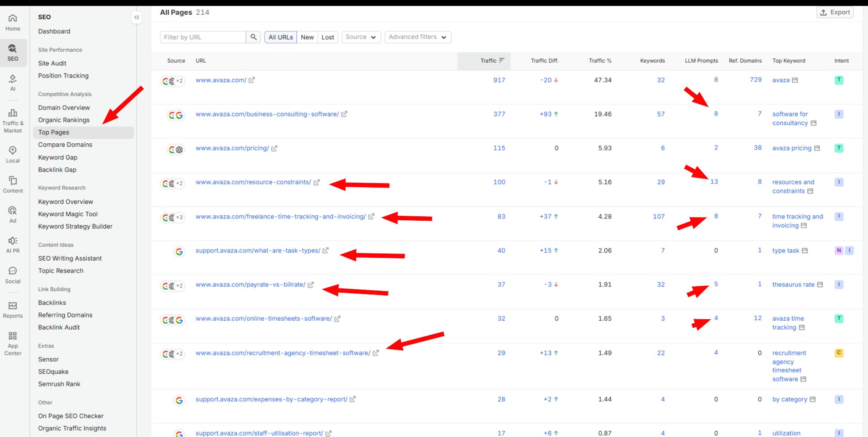Sort by Ref. Domains column header

click(745, 61)
